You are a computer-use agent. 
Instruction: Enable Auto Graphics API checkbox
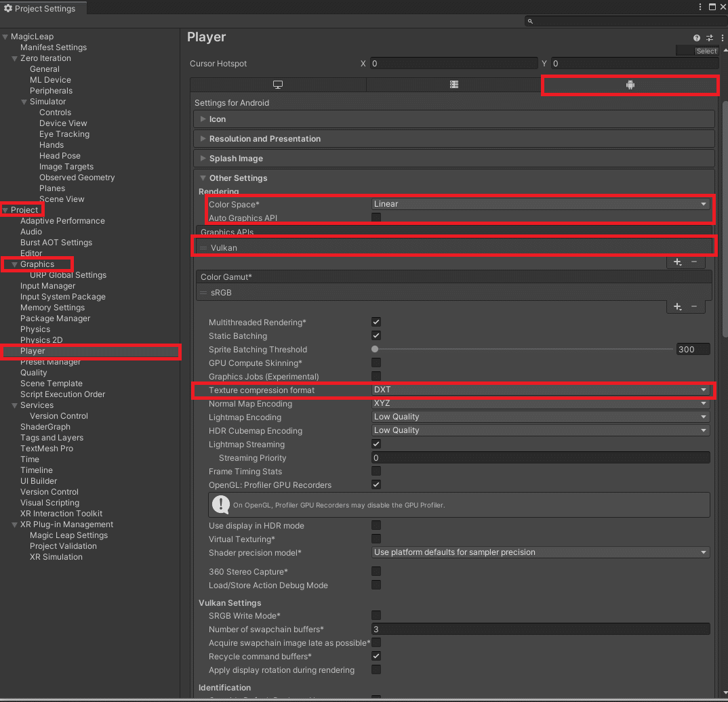[x=376, y=218]
